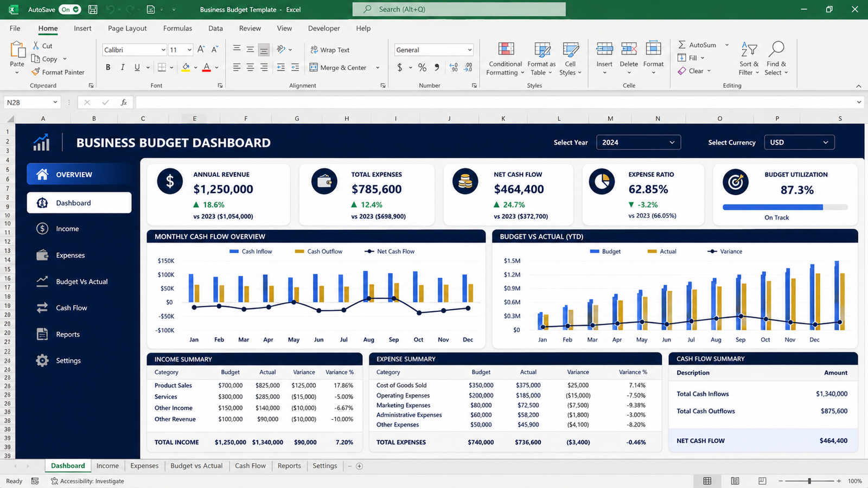Toggle italic formatting
The height and width of the screenshot is (488, 868).
click(x=123, y=67)
